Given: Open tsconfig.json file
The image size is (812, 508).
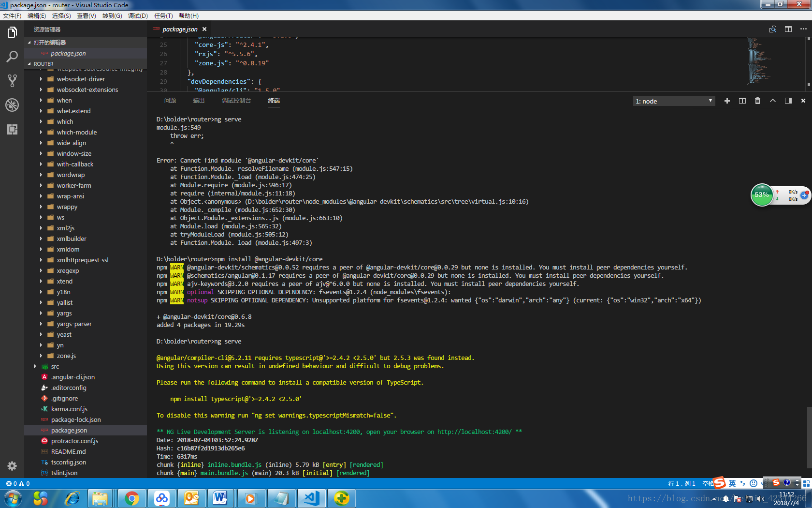Looking at the screenshot, I should click(86, 462).
